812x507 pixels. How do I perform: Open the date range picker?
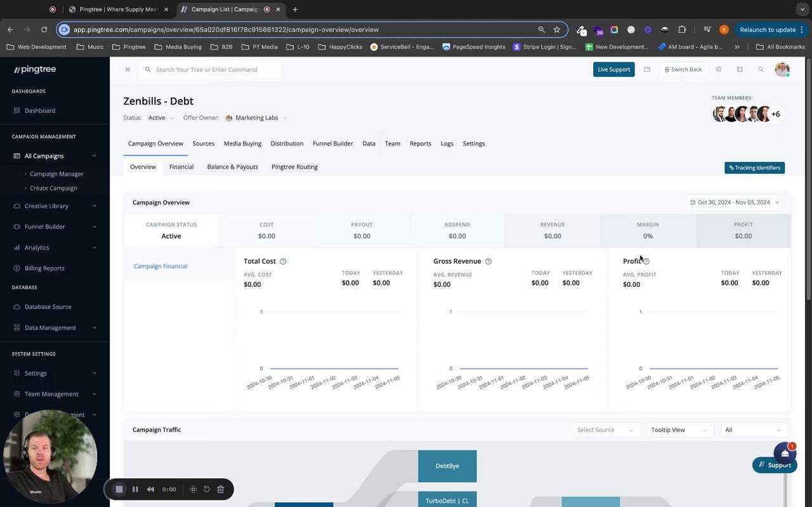(735, 202)
